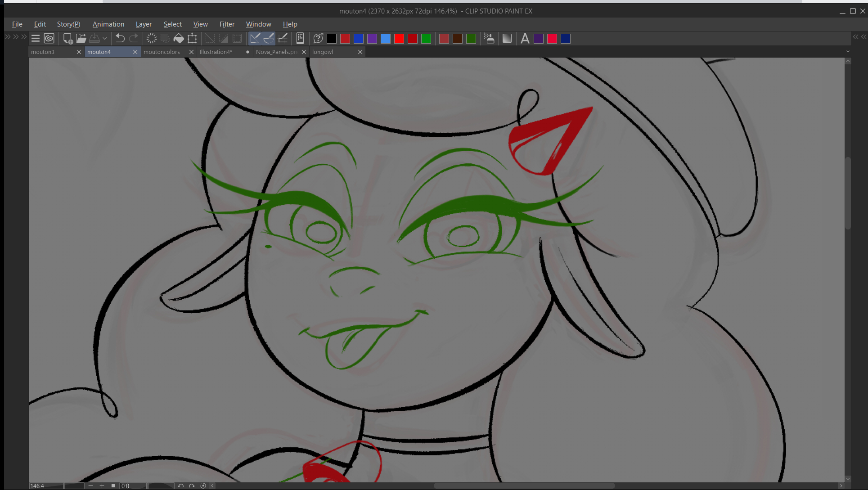Expand the canvas tab list chevron
868x490 pixels.
[x=848, y=52]
